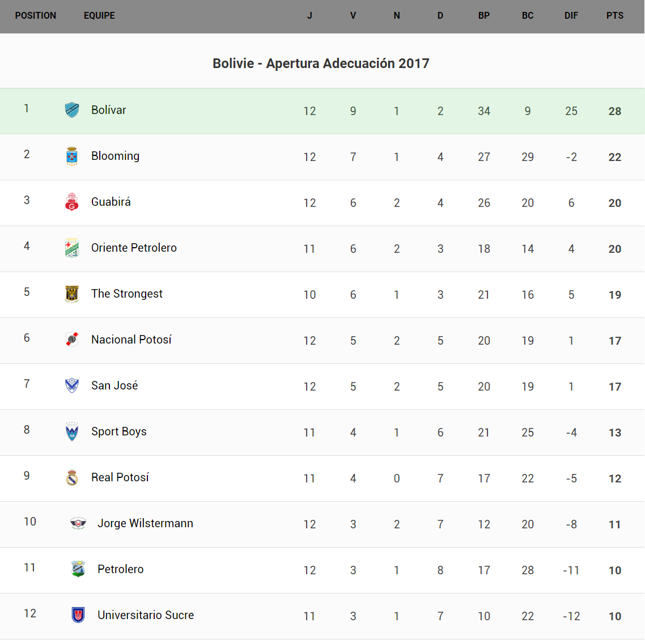Click the Bolívar club crest icon
The width and height of the screenshot is (645, 644).
pyautogui.click(x=72, y=110)
